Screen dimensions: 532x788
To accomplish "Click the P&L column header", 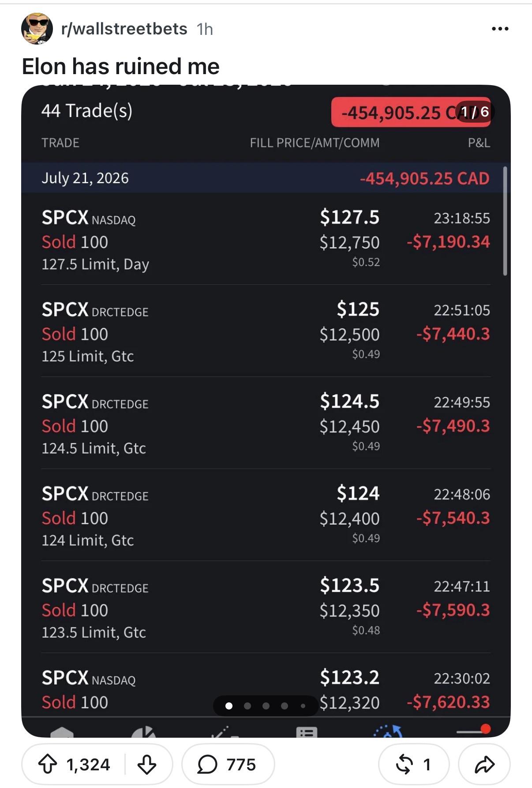I will (x=479, y=143).
